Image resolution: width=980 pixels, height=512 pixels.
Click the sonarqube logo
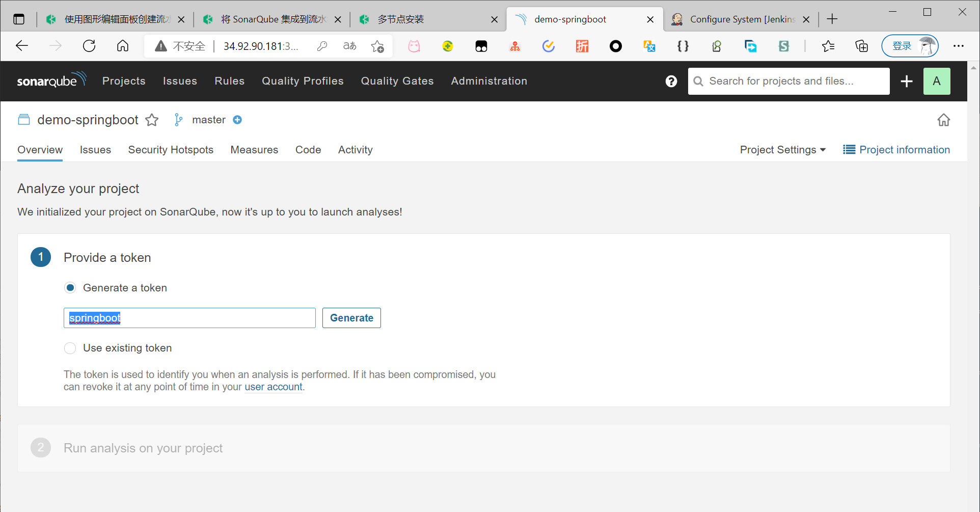click(51, 80)
